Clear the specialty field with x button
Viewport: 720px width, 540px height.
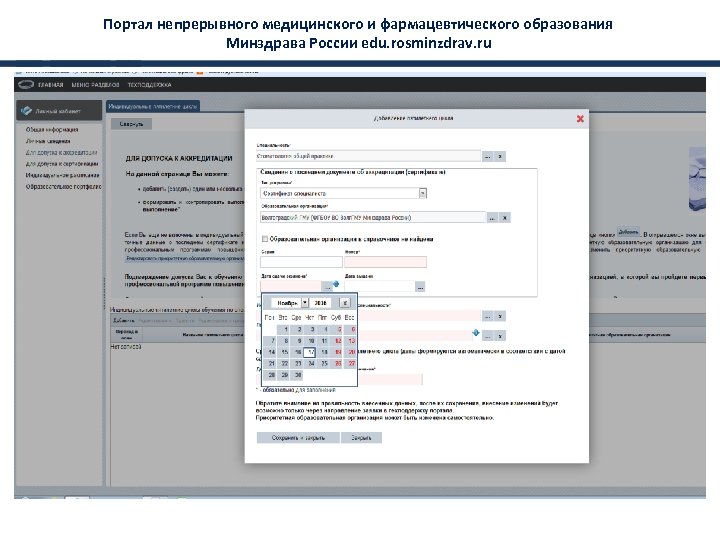500,157
